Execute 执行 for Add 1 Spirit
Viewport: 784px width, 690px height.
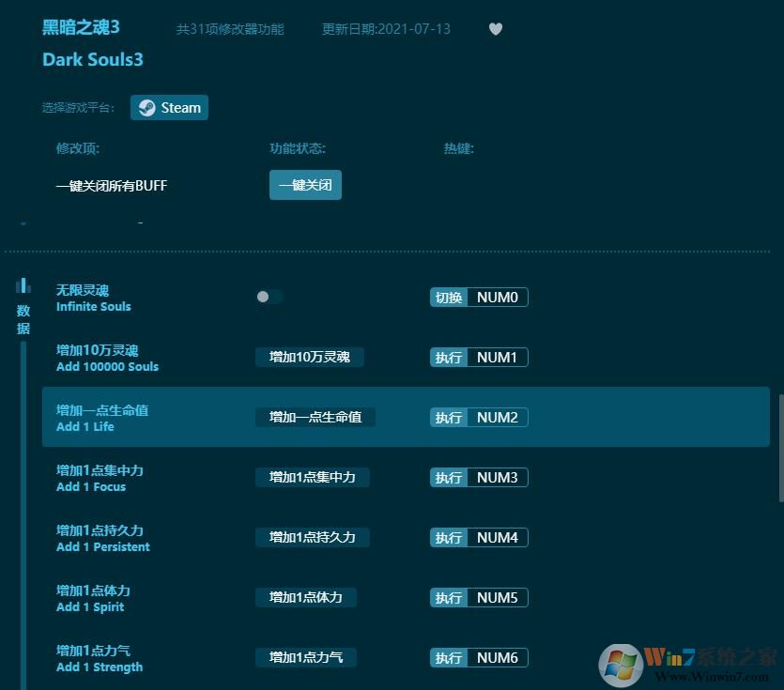[x=448, y=597]
